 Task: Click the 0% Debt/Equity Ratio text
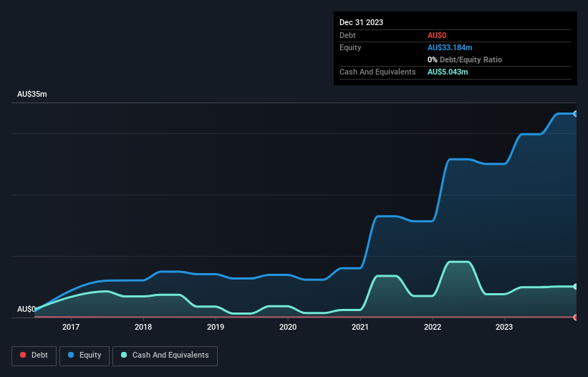465,59
